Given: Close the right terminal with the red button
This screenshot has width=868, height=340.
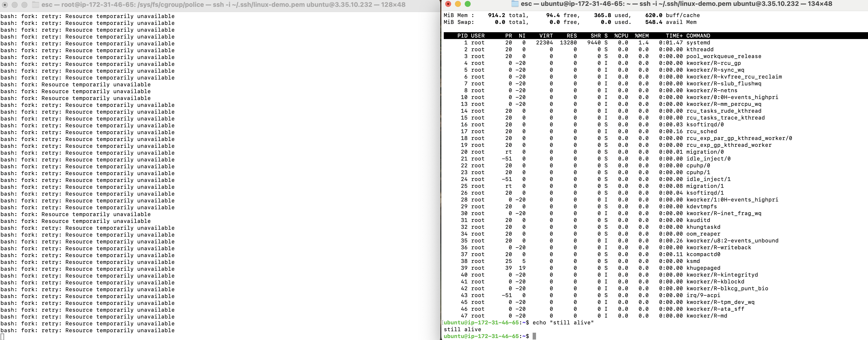Looking at the screenshot, I should pyautogui.click(x=448, y=4).
